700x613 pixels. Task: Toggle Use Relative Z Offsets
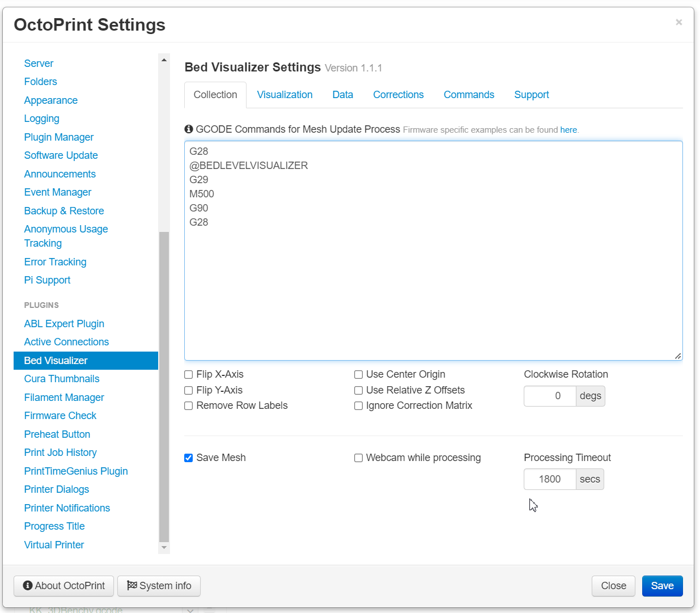tap(358, 390)
